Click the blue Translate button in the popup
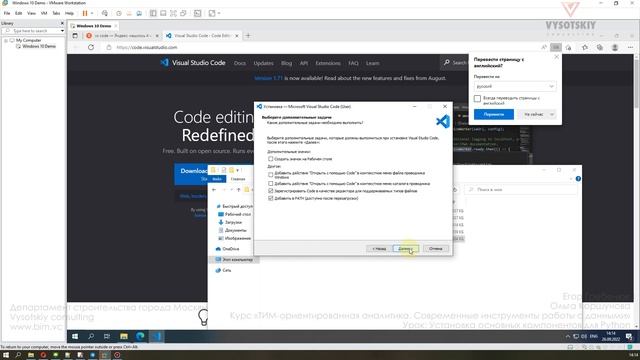The image size is (640, 360). point(493,114)
